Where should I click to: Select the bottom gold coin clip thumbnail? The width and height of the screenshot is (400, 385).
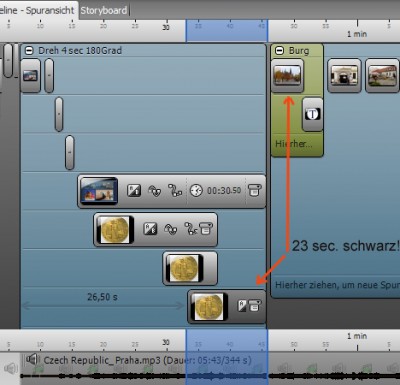(x=209, y=307)
